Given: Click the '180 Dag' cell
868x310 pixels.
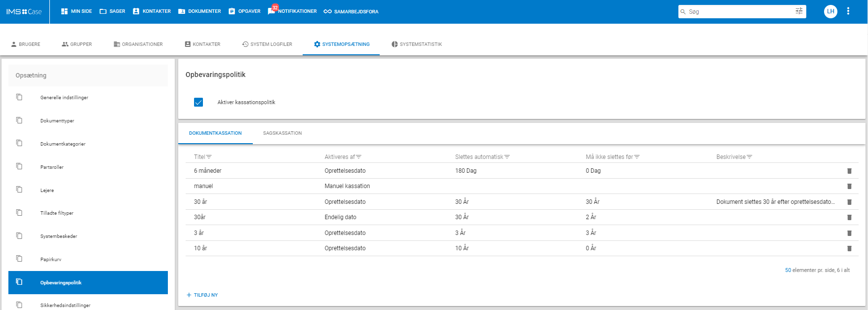Looking at the screenshot, I should click(x=466, y=171).
